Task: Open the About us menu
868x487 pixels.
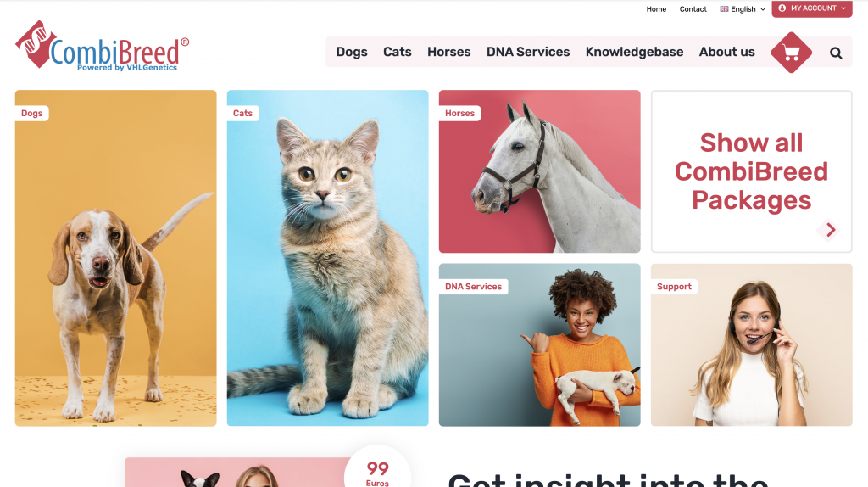Action: coord(726,52)
